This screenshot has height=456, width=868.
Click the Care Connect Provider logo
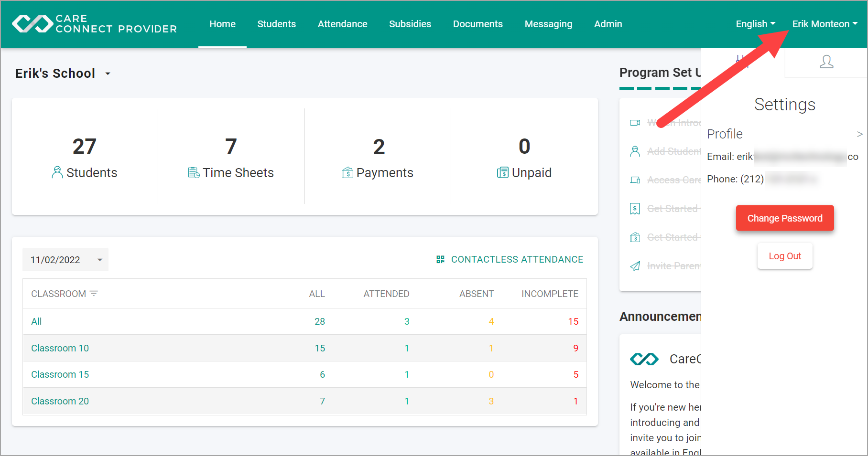click(94, 24)
